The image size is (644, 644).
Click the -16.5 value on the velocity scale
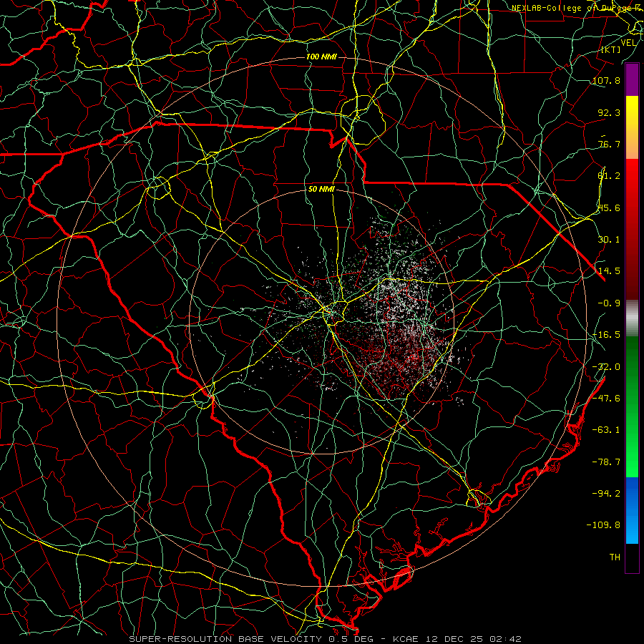tap(606, 335)
